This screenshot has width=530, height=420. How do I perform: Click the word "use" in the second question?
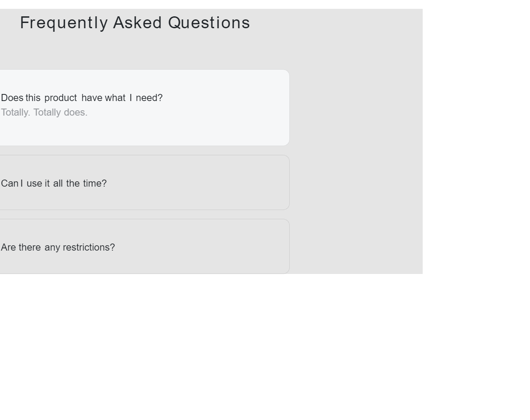coord(34,184)
